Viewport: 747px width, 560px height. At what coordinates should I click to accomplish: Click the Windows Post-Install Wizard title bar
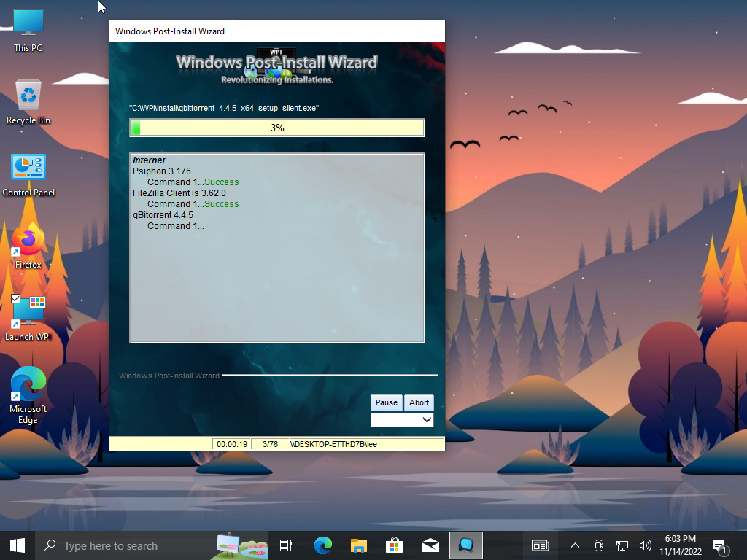point(276,31)
